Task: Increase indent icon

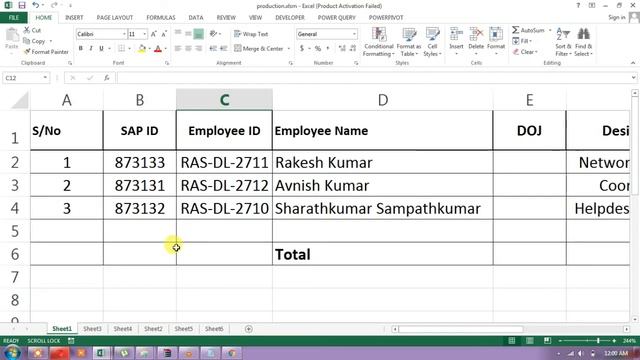Action: 224,49
